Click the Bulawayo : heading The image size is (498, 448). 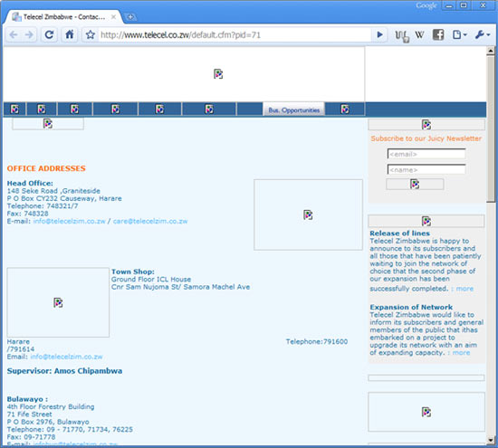(x=27, y=399)
